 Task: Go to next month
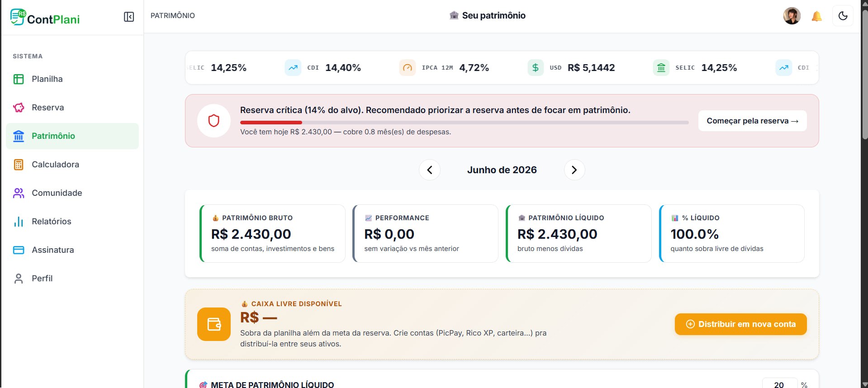574,170
